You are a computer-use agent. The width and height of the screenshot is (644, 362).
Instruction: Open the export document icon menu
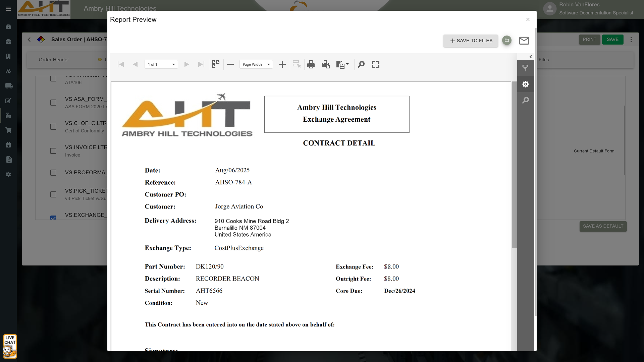click(x=342, y=64)
